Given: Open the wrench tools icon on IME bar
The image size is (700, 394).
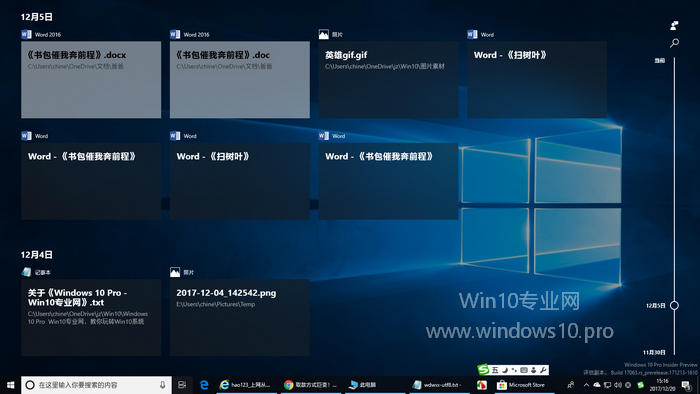Looking at the screenshot, I should [543, 370].
